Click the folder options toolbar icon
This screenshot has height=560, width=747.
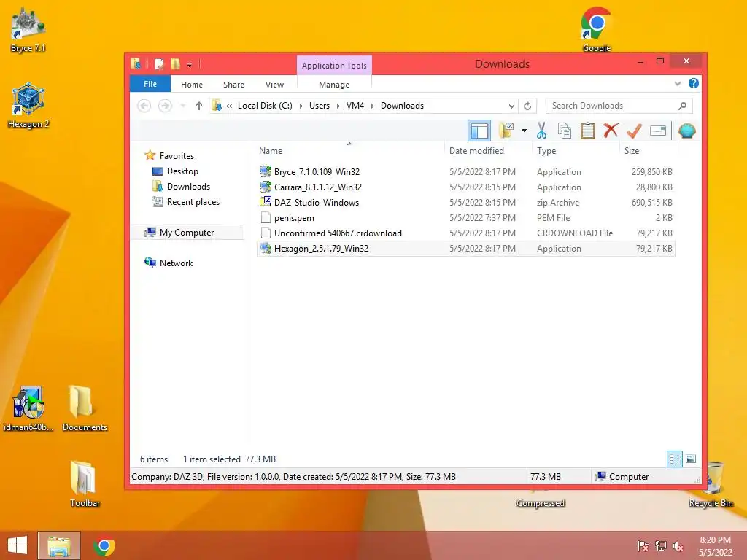506,131
